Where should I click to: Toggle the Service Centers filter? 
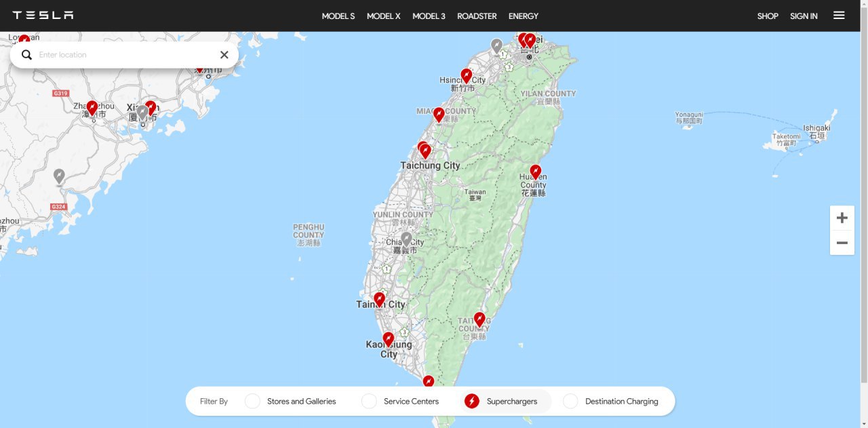pos(369,402)
